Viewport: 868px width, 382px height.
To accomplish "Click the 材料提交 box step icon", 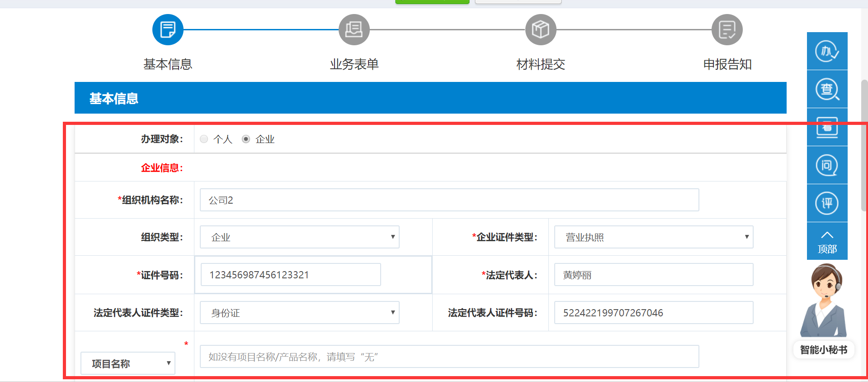I will [541, 30].
